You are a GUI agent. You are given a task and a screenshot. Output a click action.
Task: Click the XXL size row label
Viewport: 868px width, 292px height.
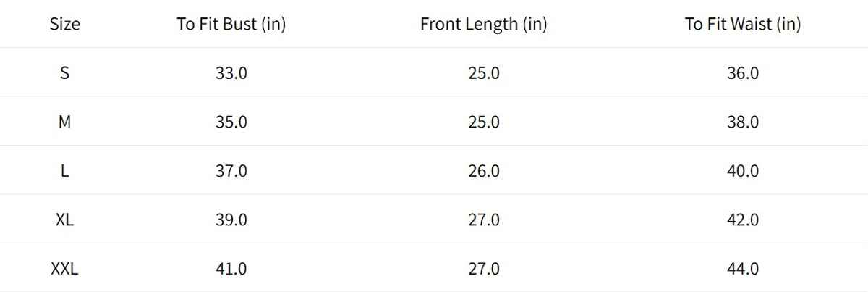point(64,269)
